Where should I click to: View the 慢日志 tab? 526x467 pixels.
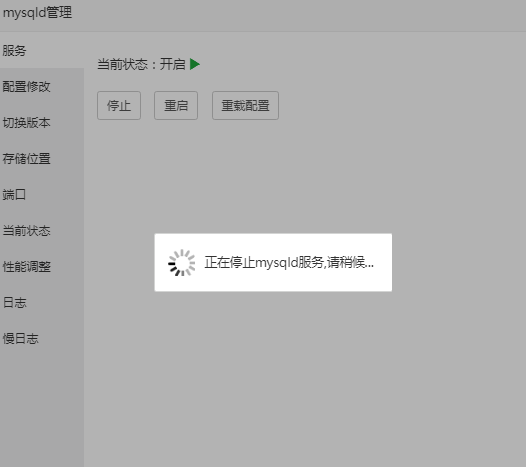[42, 339]
